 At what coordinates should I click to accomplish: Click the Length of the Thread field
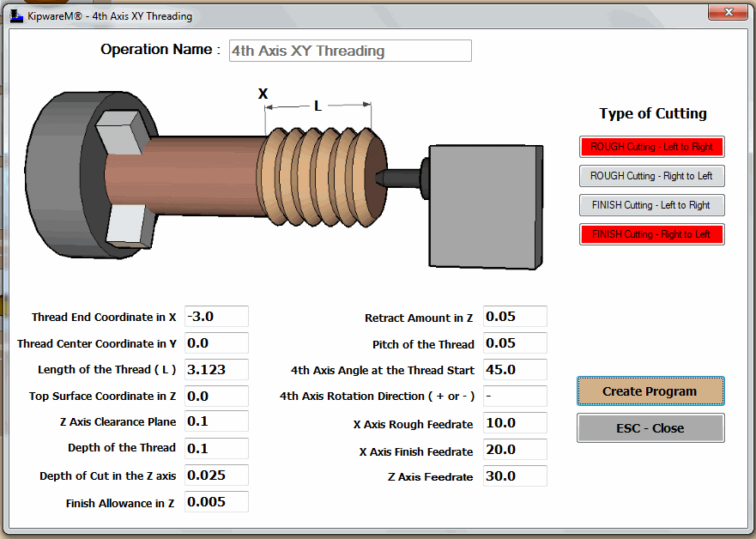[215, 369]
